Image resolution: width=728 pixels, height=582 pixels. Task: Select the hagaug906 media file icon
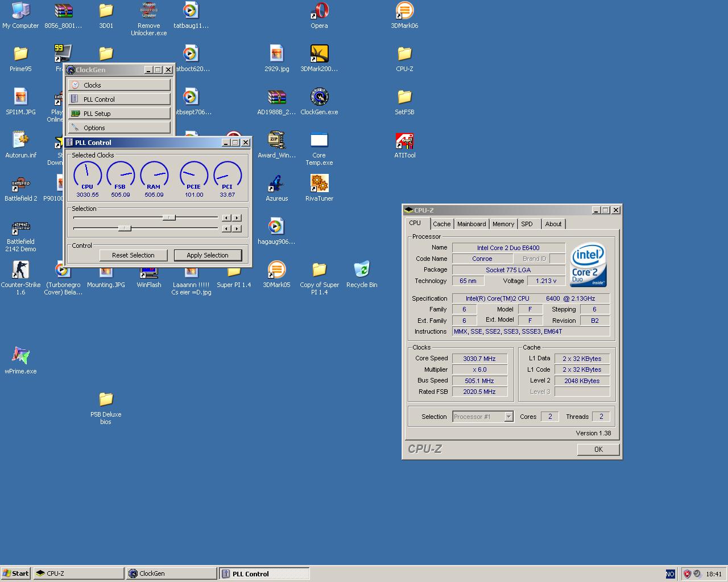click(276, 231)
